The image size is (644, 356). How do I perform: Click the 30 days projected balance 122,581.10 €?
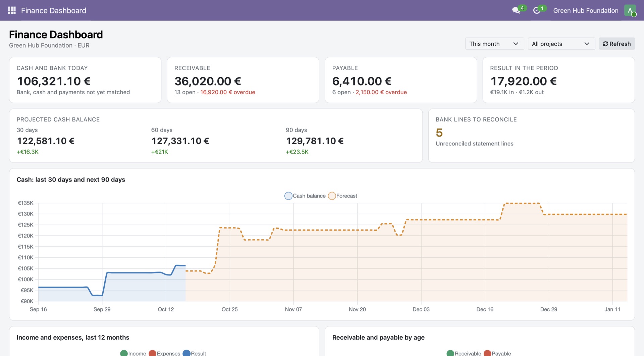point(46,141)
